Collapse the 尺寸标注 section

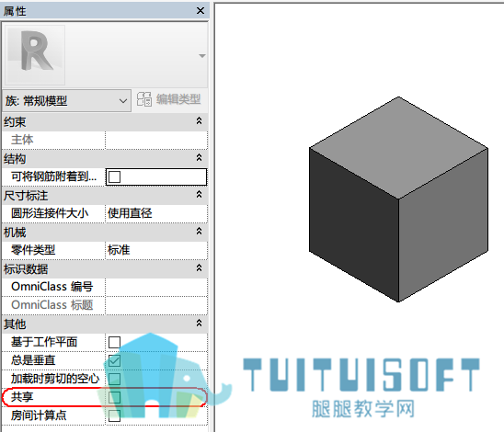pyautogui.click(x=199, y=194)
